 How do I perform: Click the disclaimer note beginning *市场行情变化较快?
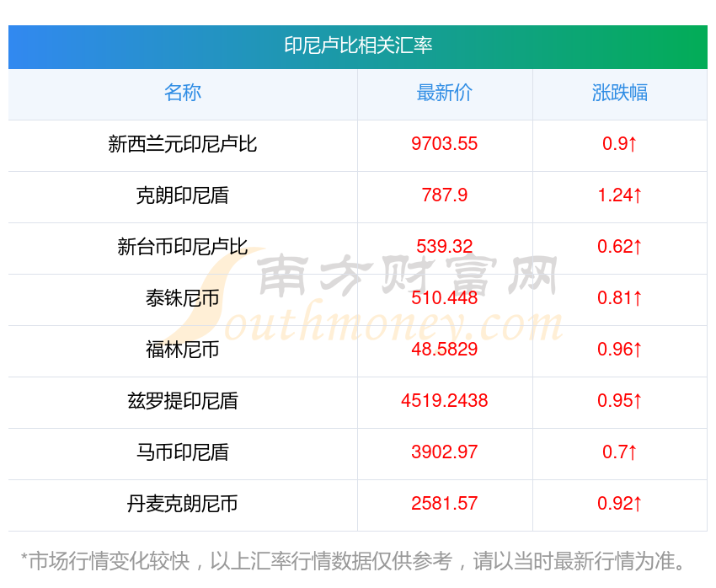pos(353,561)
